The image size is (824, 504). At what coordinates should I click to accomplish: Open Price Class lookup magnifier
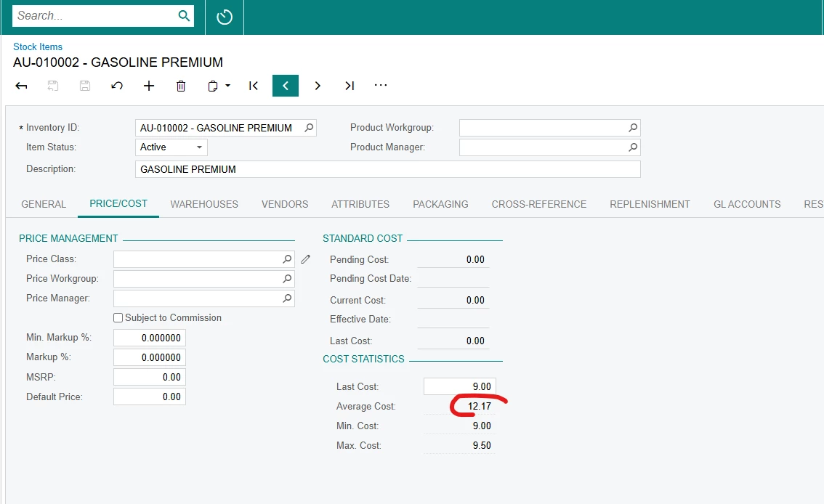(287, 259)
